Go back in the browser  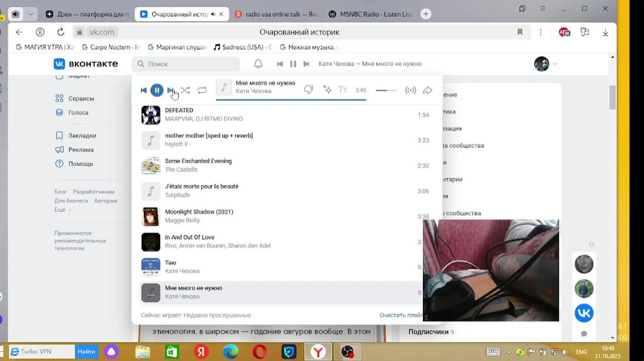click(x=19, y=32)
